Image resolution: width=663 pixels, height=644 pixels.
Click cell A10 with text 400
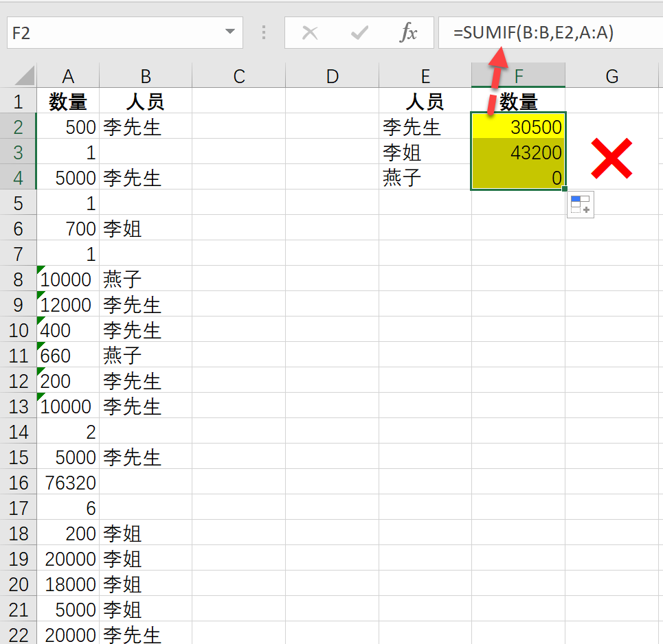(x=68, y=330)
